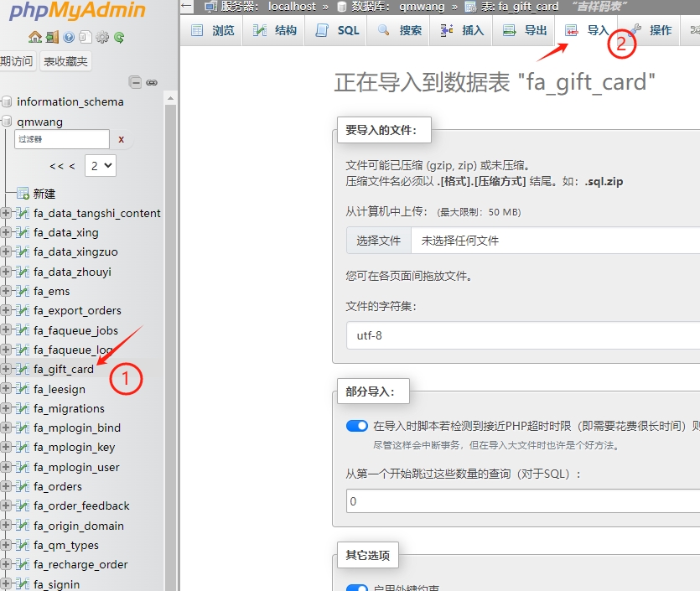The image size is (700, 591).
Task: Open the page number dropdown showing 2
Action: pyautogui.click(x=101, y=166)
